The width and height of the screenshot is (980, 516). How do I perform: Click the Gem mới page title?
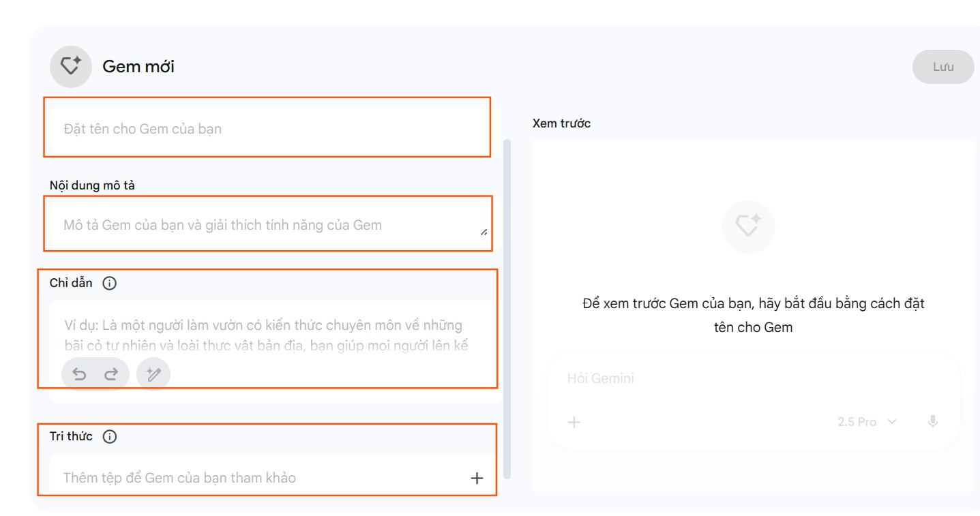(x=138, y=67)
